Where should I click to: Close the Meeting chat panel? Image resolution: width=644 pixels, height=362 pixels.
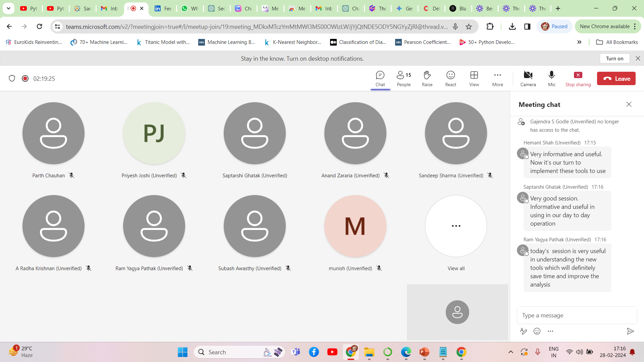click(x=629, y=104)
